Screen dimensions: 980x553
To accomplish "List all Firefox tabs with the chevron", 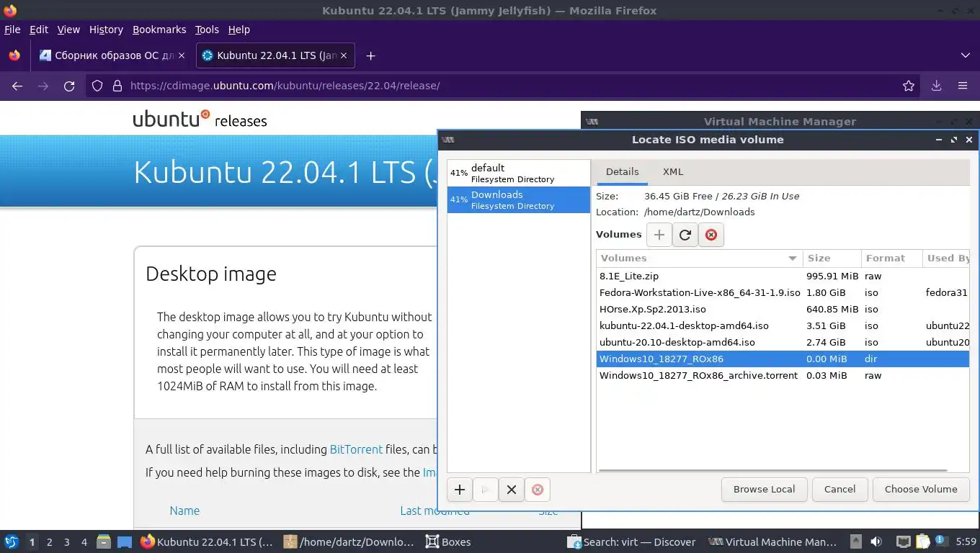I will coord(966,55).
